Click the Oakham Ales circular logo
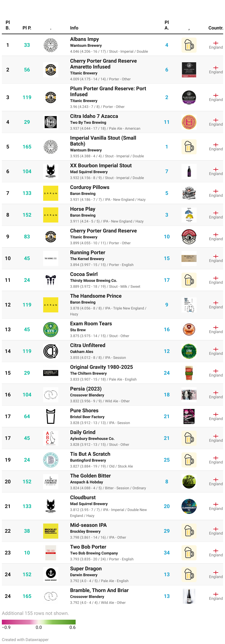Image resolution: width=225 pixels, height=644 pixels. tap(51, 351)
